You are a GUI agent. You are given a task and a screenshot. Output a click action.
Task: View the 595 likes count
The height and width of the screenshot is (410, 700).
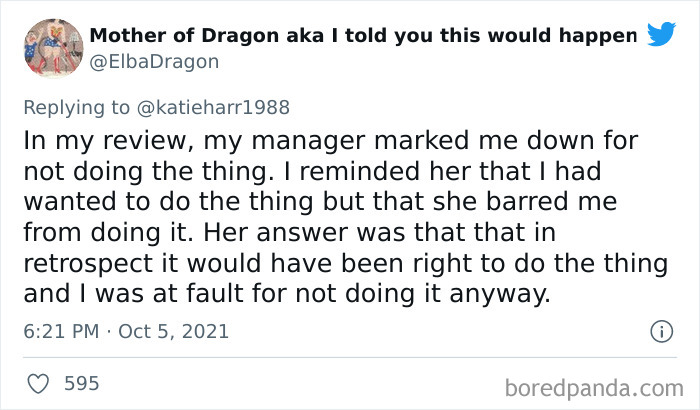pyautogui.click(x=81, y=383)
